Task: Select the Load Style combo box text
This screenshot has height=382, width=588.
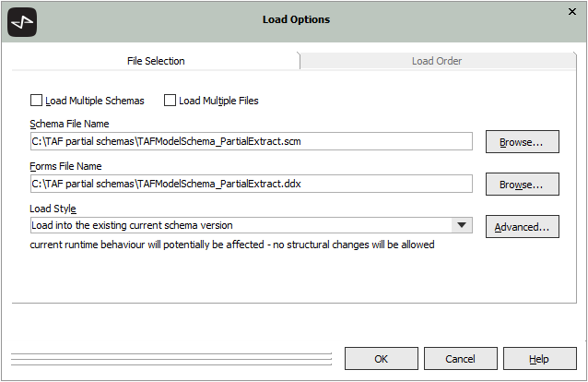Action: coord(240,226)
